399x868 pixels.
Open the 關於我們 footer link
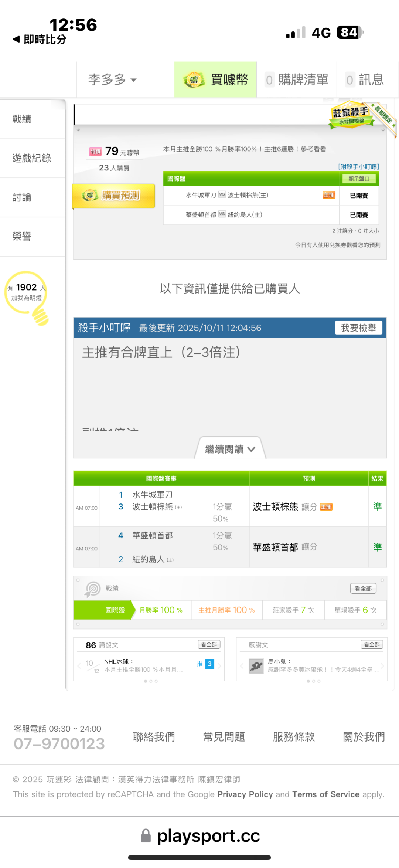point(364,737)
